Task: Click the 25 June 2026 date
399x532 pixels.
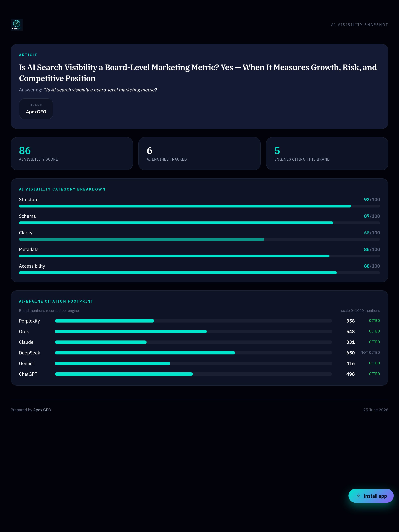Action: pyautogui.click(x=376, y=410)
